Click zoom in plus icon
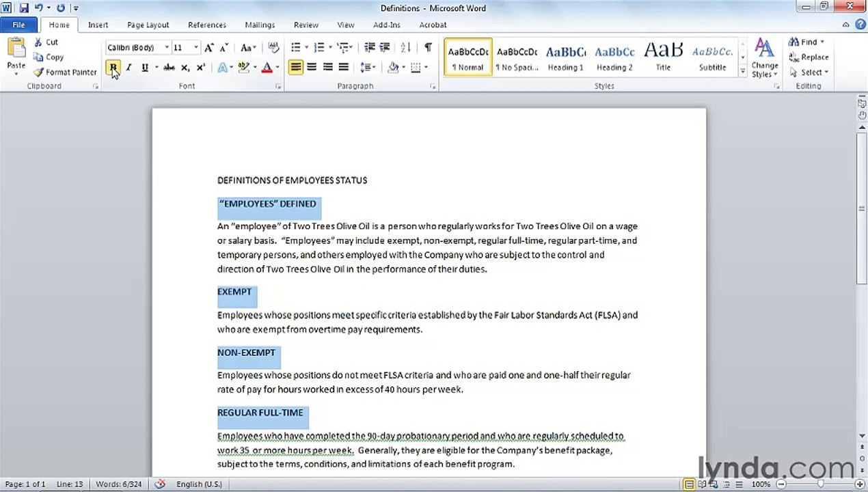 pyautogui.click(x=859, y=484)
